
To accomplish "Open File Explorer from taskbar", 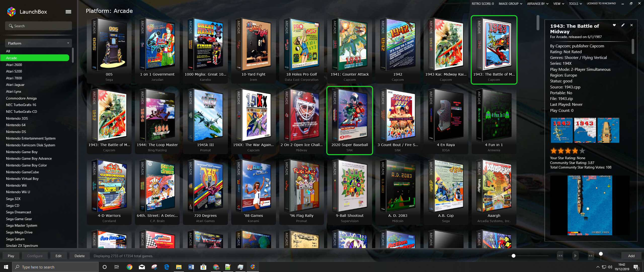I will point(179,267).
